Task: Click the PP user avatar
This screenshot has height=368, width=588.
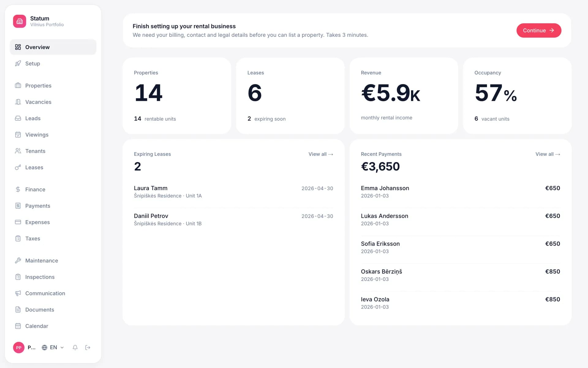Action: (x=19, y=347)
